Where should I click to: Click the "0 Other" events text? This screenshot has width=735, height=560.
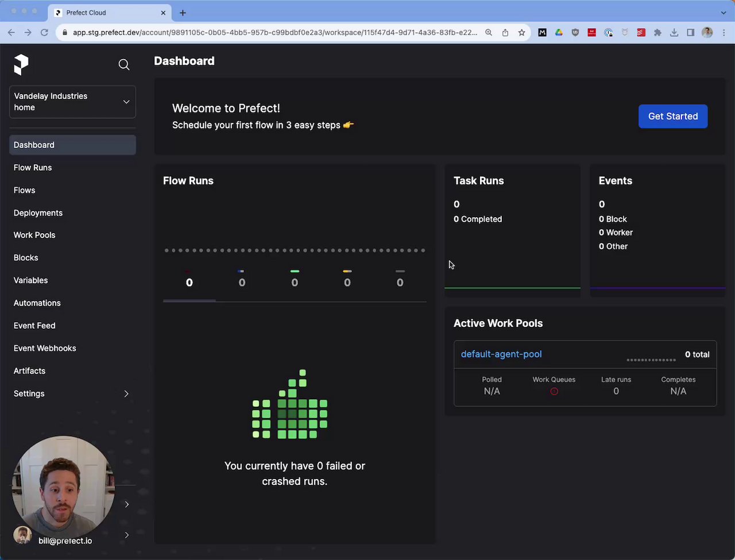(613, 246)
